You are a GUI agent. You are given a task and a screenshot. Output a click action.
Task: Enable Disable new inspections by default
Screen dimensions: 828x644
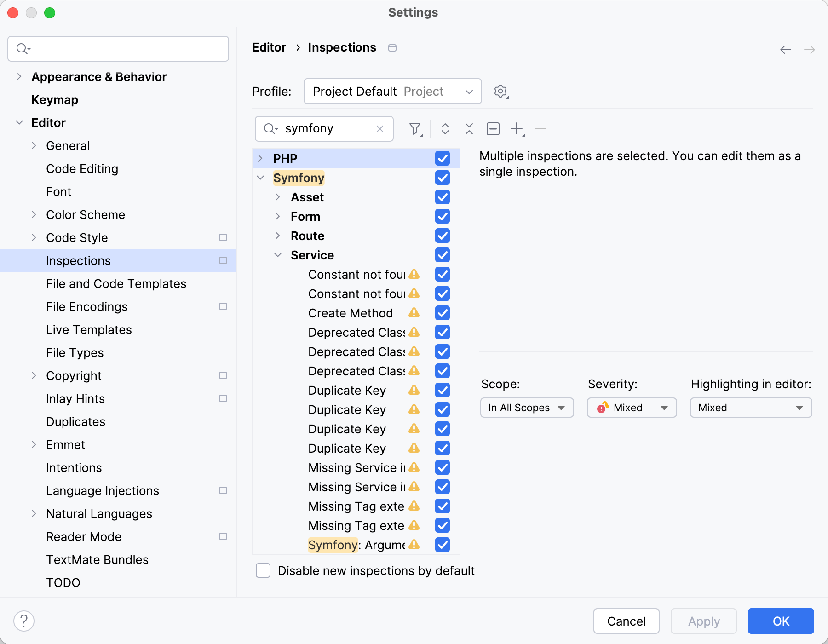click(263, 570)
